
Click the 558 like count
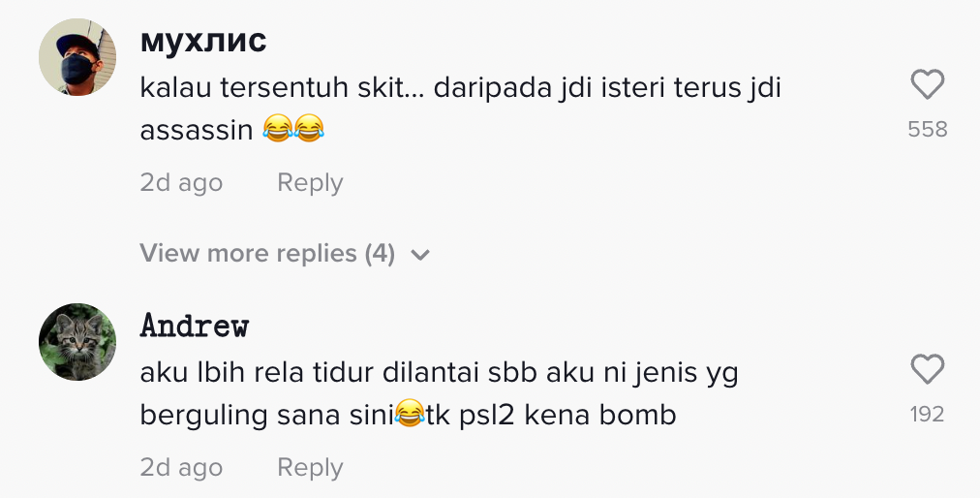tap(928, 130)
